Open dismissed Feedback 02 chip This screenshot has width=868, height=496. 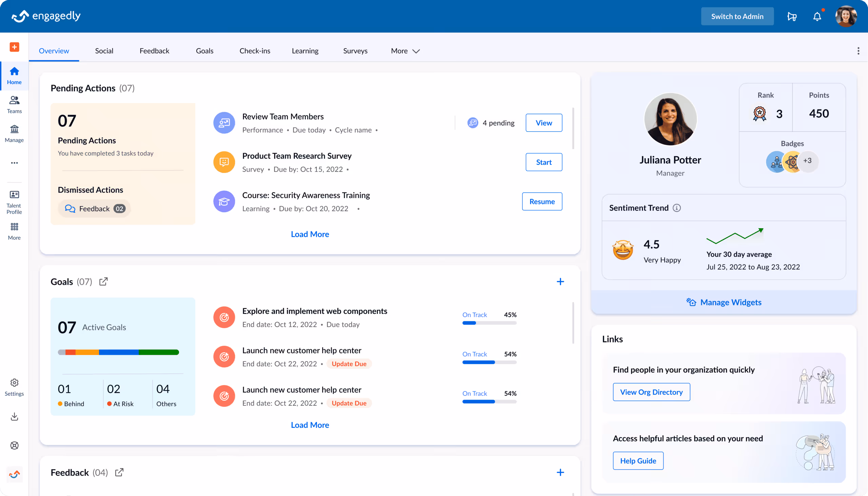tap(95, 209)
